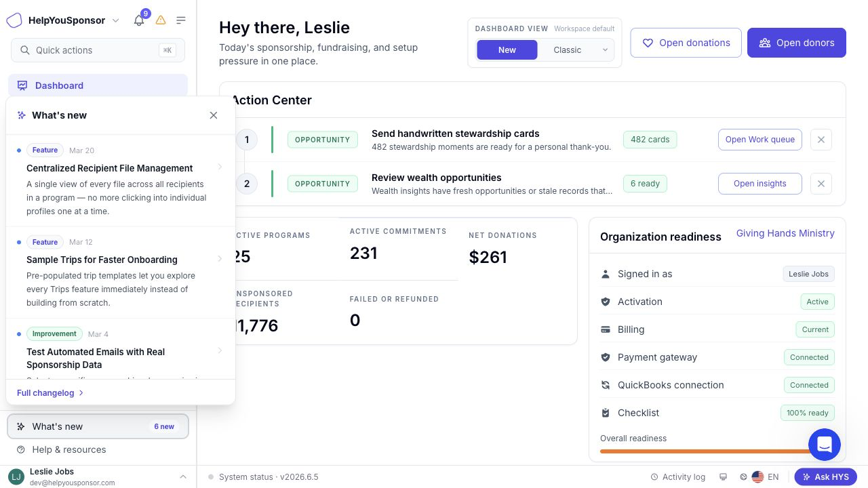Click the Ask HYS button
868x488 pixels.
click(x=826, y=477)
